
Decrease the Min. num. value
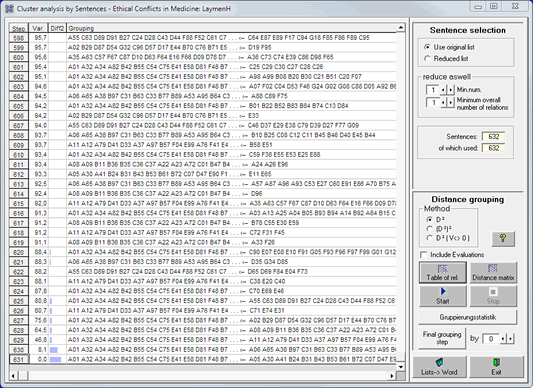443,90
